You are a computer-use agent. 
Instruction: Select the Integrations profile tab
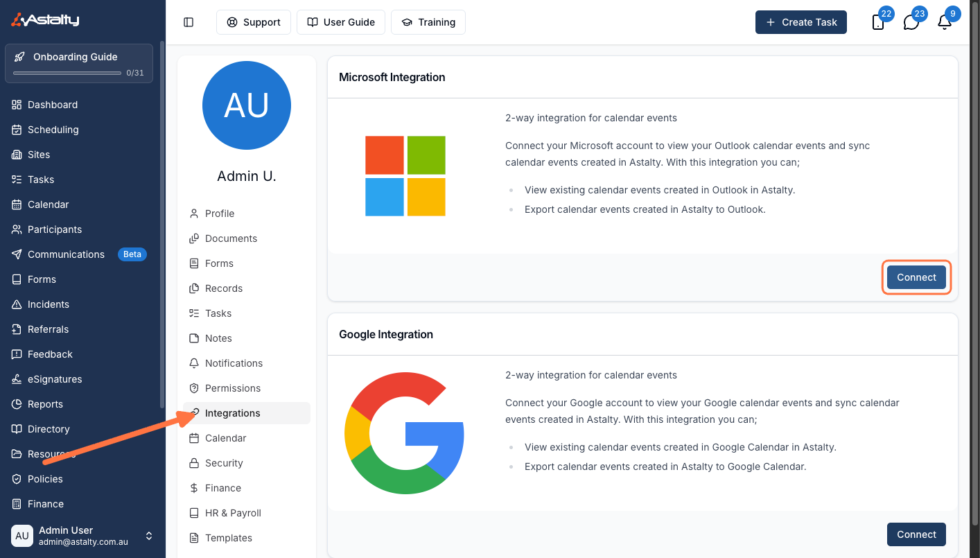click(x=247, y=413)
